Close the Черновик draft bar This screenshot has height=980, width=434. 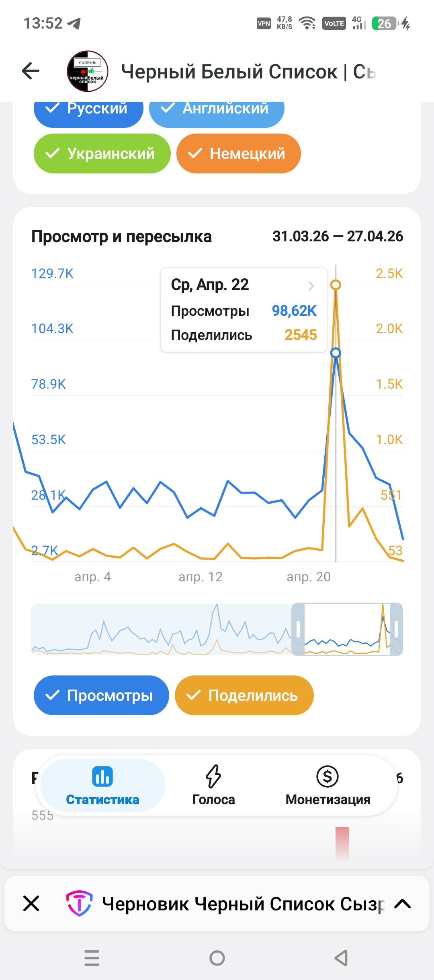pos(31,904)
